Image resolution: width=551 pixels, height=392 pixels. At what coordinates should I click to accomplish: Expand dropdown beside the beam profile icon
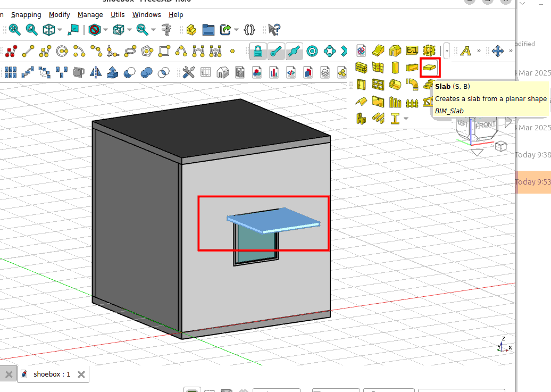click(406, 118)
